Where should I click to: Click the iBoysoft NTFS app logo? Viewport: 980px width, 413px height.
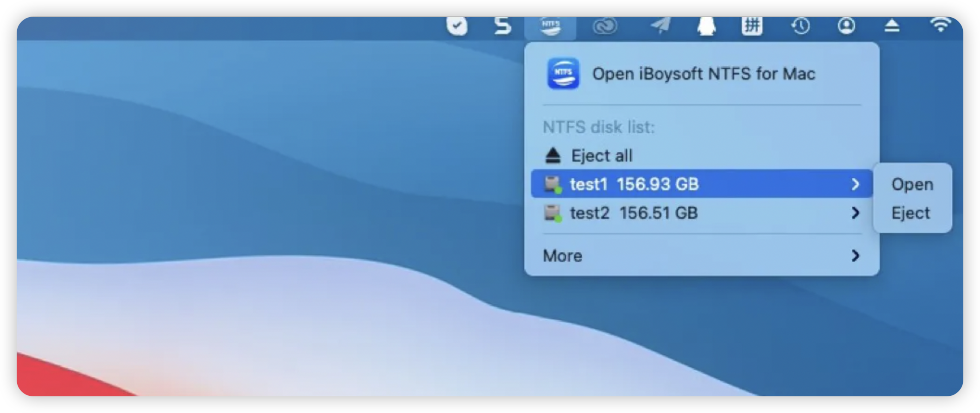coord(563,73)
